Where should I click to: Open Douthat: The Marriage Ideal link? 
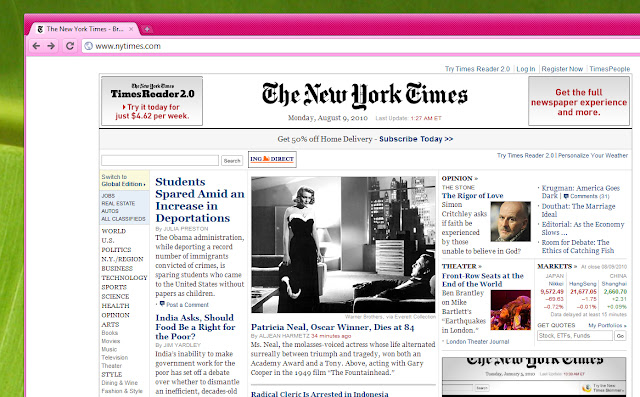[x=578, y=210]
